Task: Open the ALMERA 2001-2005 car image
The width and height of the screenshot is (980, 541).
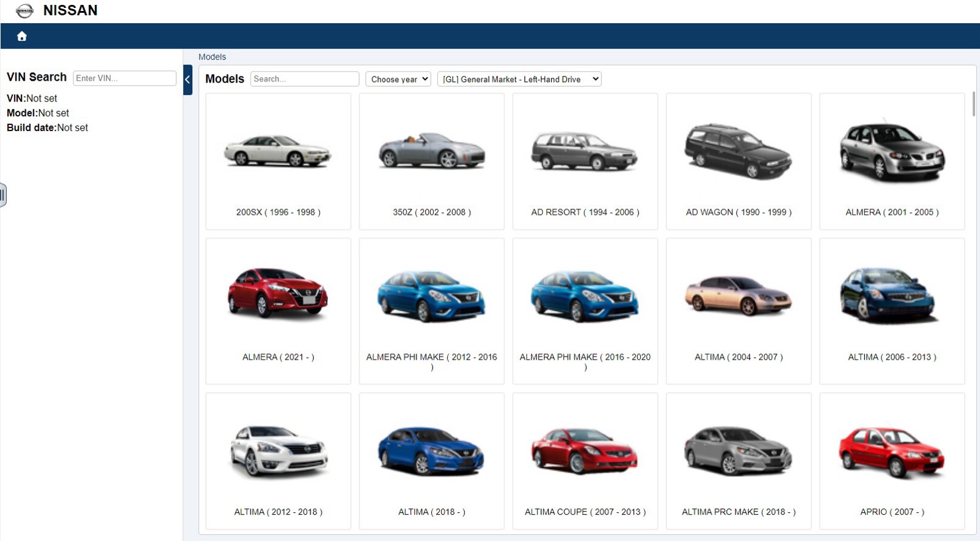Action: [x=892, y=151]
